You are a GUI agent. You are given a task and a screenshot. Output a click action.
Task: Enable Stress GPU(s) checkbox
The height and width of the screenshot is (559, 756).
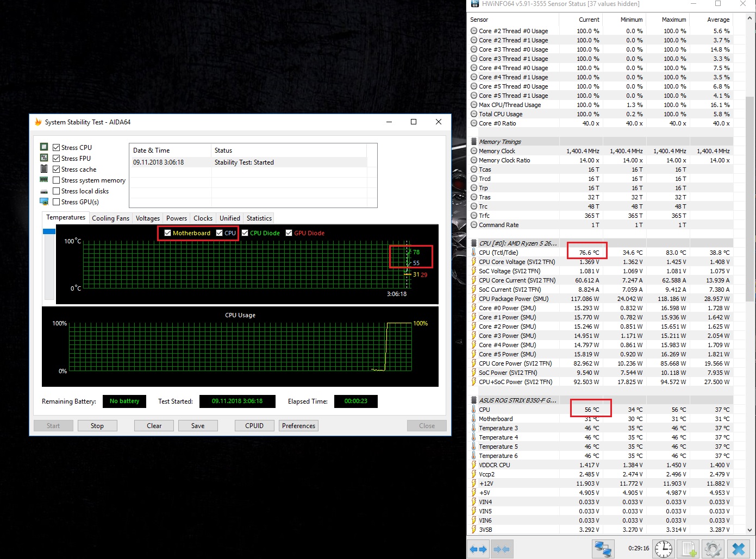pos(57,202)
